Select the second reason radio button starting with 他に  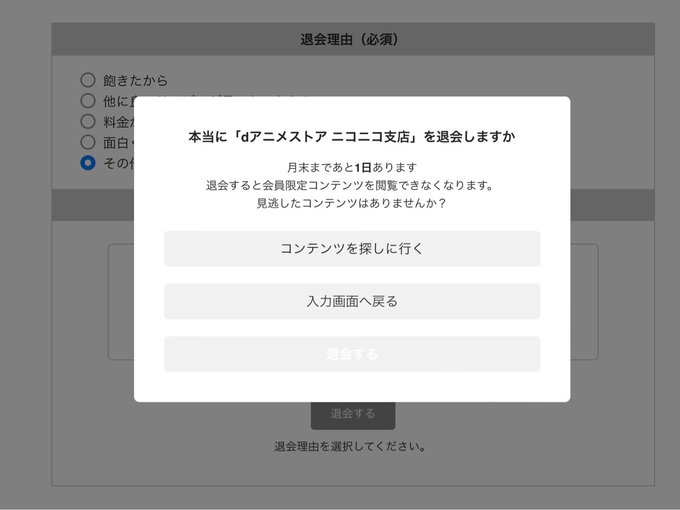coord(88,101)
